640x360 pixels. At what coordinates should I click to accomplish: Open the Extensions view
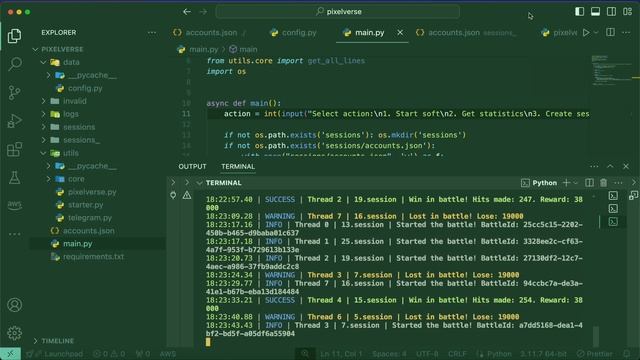[14, 149]
